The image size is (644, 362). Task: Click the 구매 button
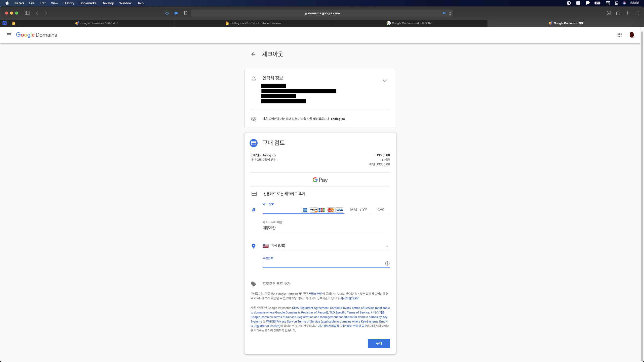pyautogui.click(x=379, y=343)
